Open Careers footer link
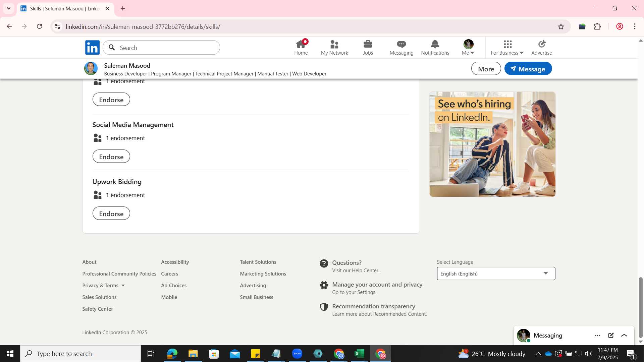 (169, 274)
